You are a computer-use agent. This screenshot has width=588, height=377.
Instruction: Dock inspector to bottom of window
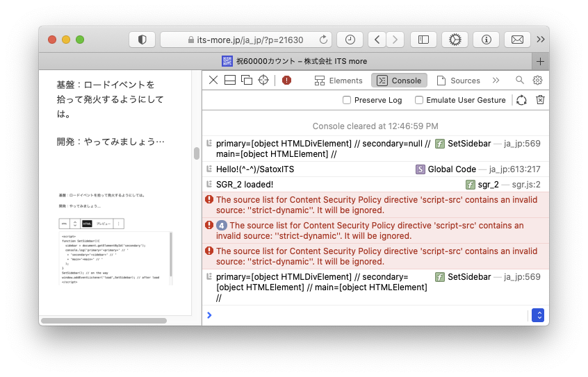[230, 81]
